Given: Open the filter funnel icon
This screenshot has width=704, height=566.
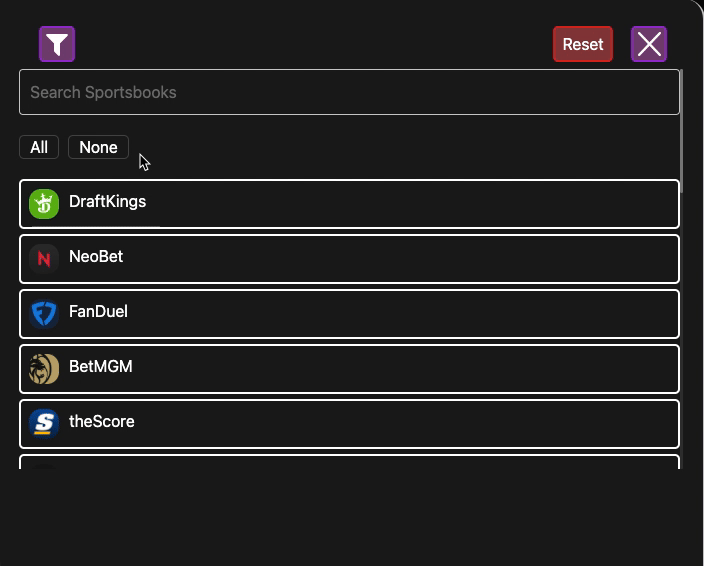Looking at the screenshot, I should (57, 44).
